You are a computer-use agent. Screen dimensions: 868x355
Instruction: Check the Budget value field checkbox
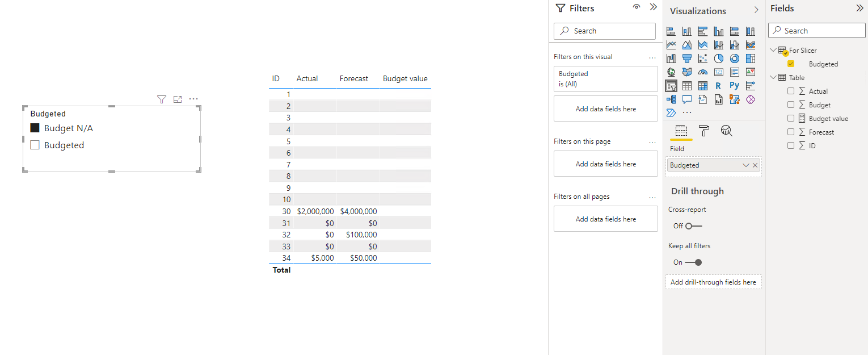click(x=791, y=118)
